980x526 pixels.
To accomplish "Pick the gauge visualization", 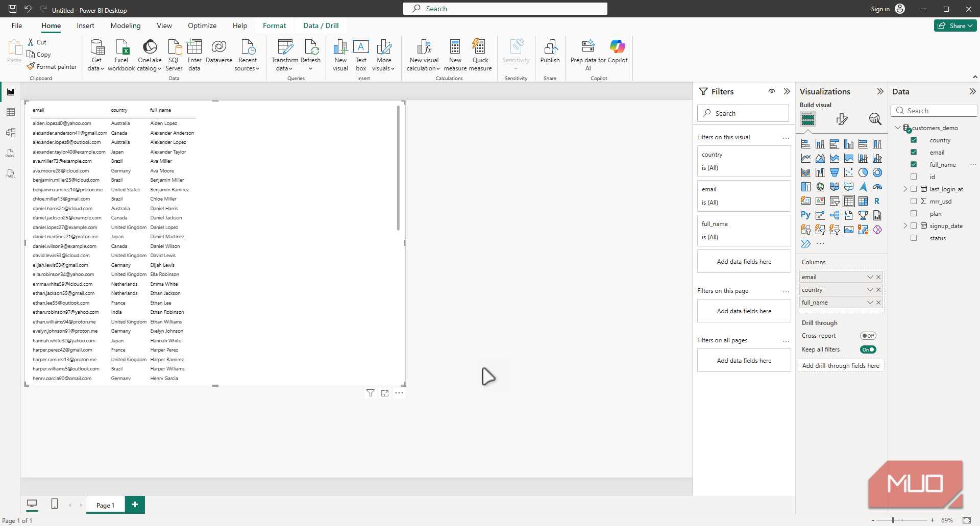I will coord(877,187).
